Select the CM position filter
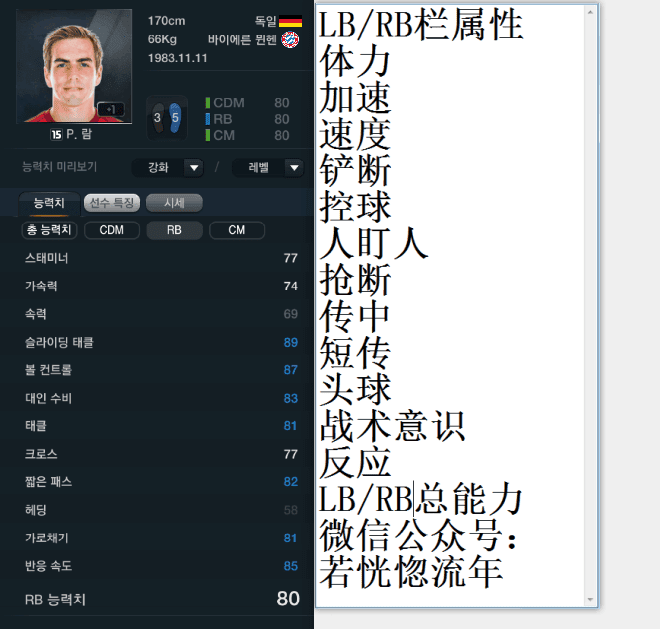The image size is (660, 629). [x=237, y=230]
